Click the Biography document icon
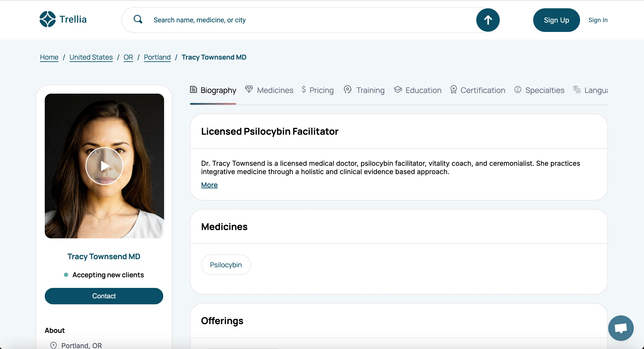This screenshot has height=349, width=644. 193,89
